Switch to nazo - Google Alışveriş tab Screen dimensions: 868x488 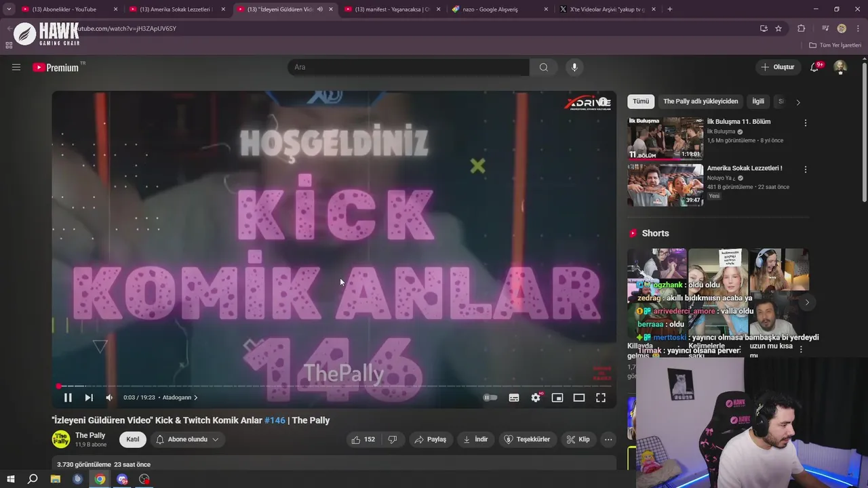click(500, 9)
